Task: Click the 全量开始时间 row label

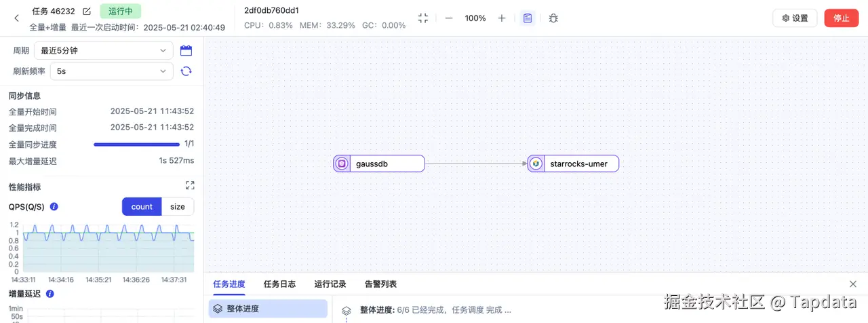Action: (x=33, y=111)
